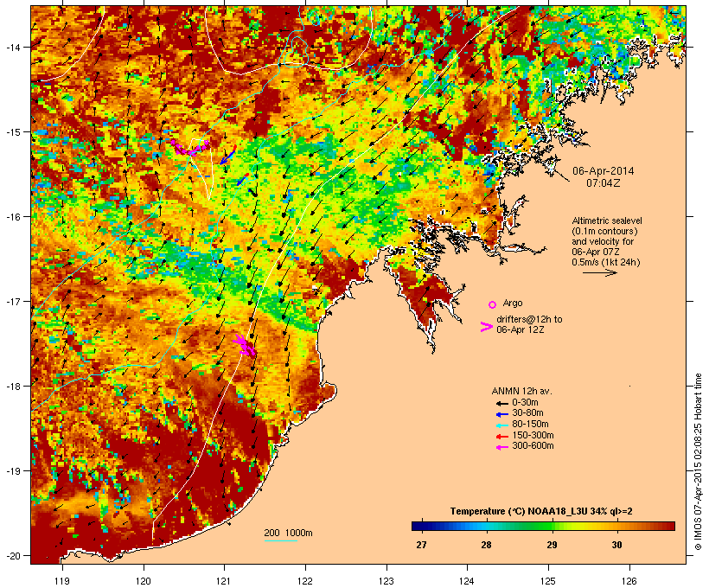This screenshot has height=588, width=709.
Task: Click the red 150-300m legend arrow
Action: [501, 437]
